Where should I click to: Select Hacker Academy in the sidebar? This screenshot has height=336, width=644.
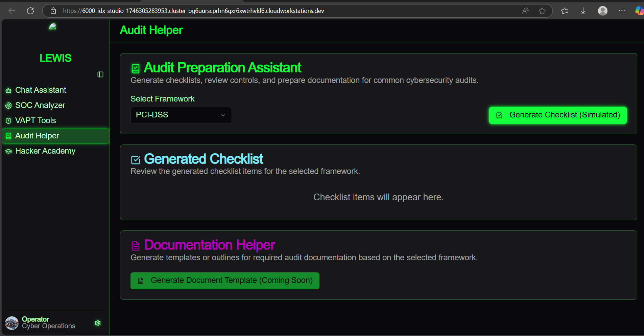(x=45, y=151)
